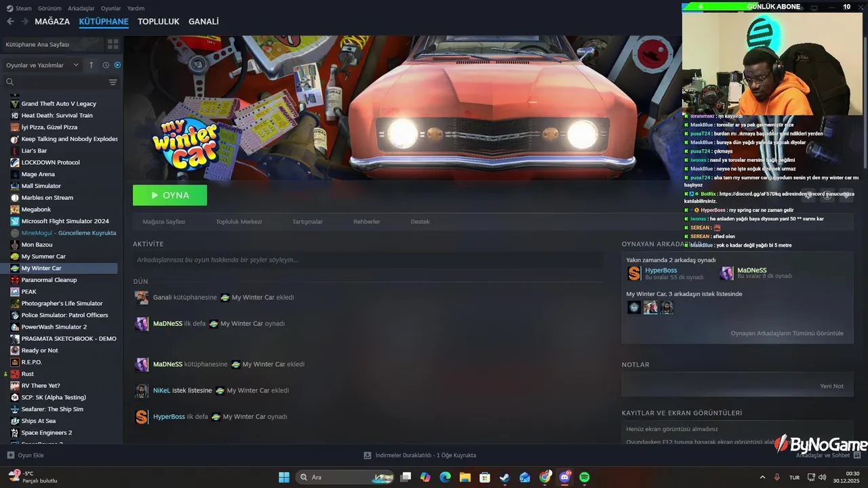Click Ganali avatar in activity feed
Screen dimensions: 868x488
pos(141,298)
